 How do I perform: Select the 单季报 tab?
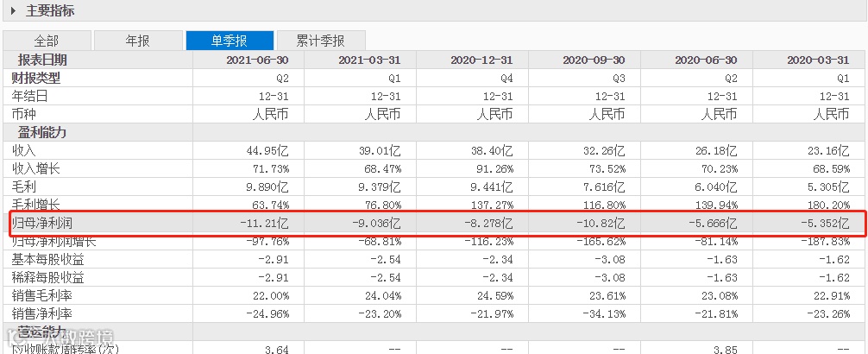(230, 41)
